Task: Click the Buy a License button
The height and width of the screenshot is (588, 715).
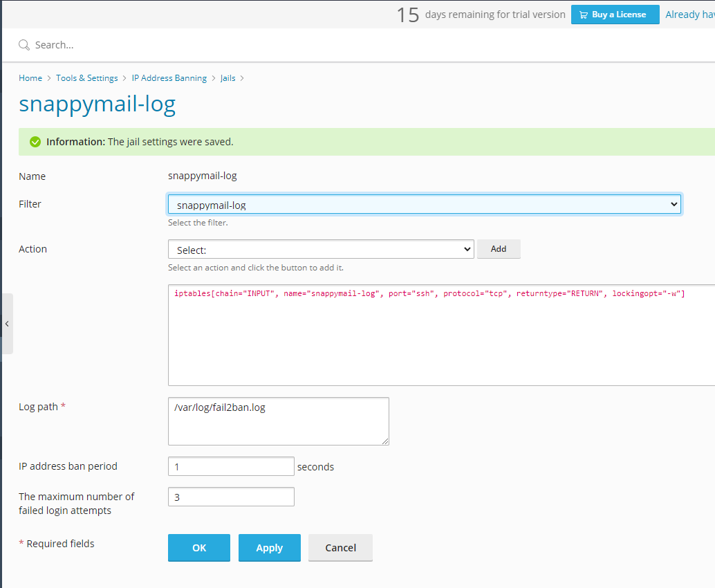Action: (x=615, y=15)
